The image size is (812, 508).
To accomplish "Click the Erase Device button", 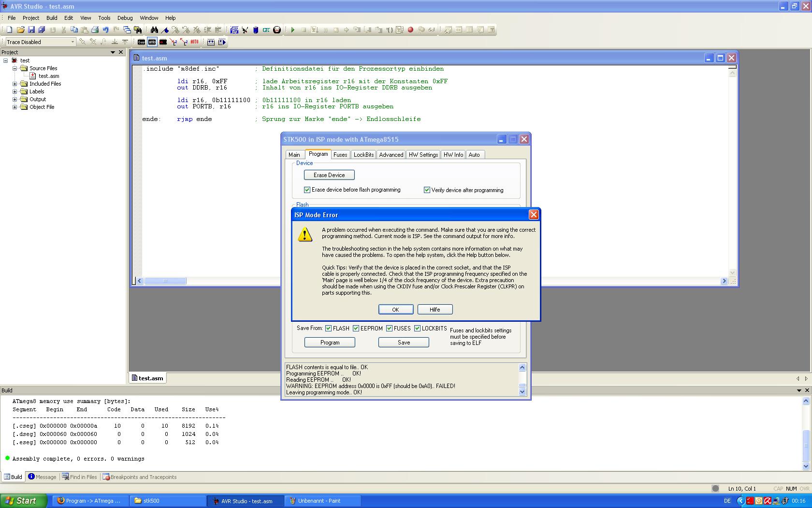I will pos(329,175).
